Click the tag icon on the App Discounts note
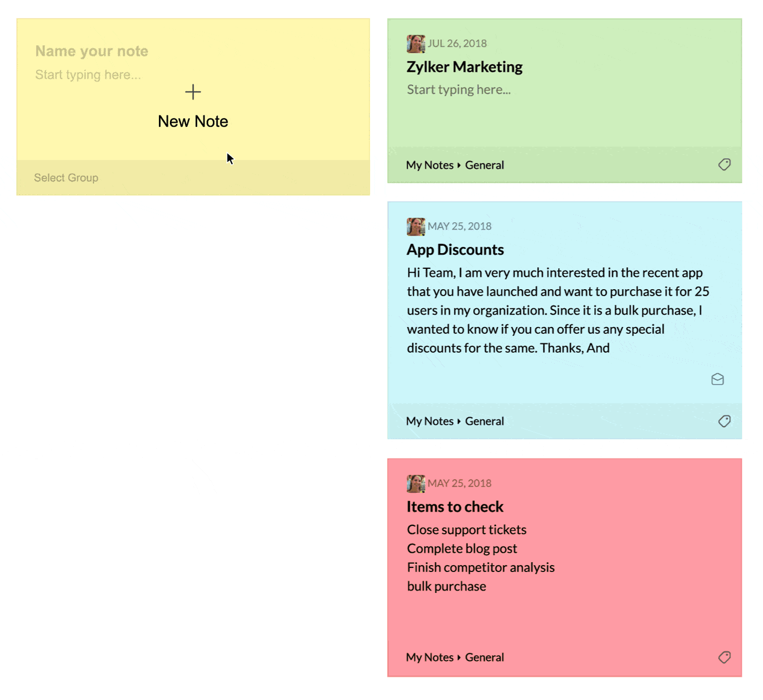The image size is (763, 700). point(724,421)
